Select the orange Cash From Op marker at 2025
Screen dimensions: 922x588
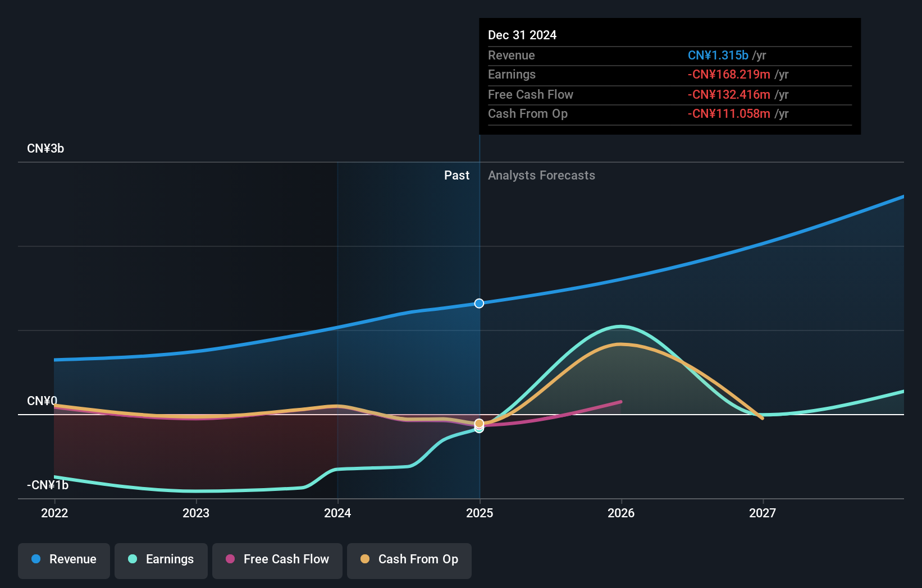[x=479, y=424]
